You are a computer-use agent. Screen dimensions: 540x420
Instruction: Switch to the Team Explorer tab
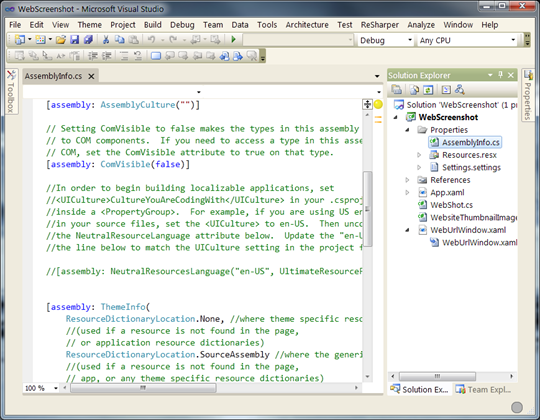[484, 389]
